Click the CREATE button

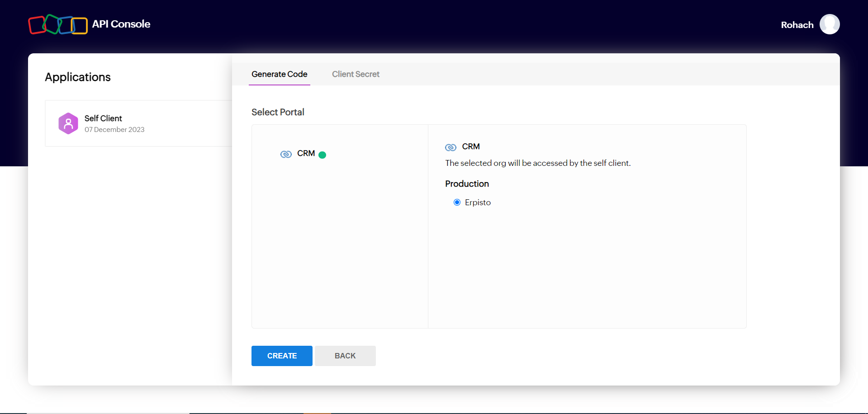[x=282, y=356]
